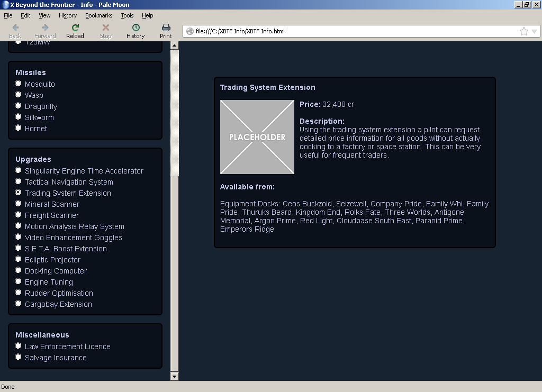Choose the Ecliptic Projector option

click(x=19, y=259)
